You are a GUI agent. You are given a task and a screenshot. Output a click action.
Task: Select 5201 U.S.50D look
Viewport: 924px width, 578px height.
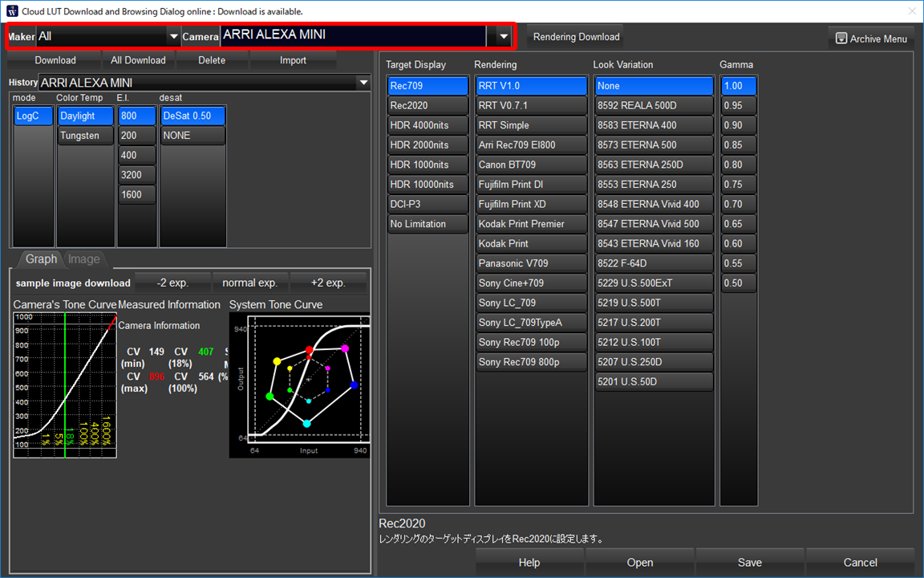[x=654, y=382]
